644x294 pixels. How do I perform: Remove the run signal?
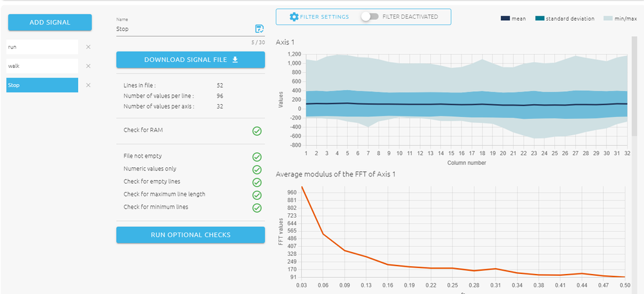(x=88, y=47)
